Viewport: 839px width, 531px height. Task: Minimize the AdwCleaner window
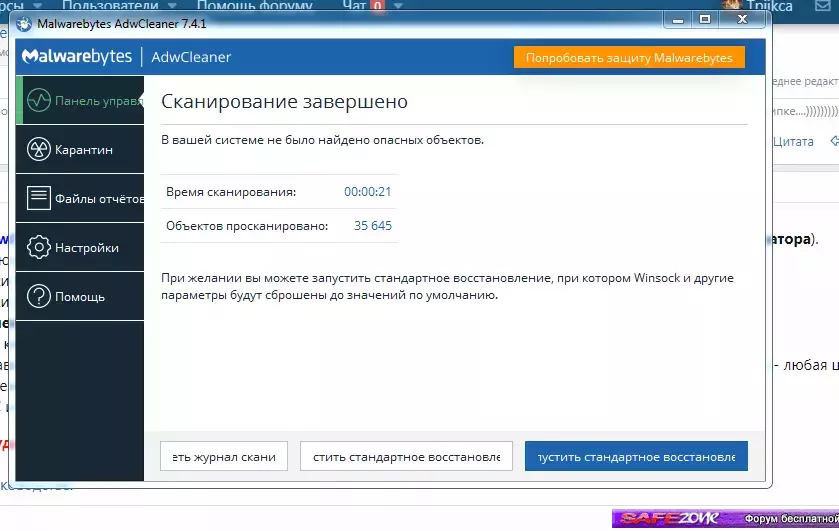click(678, 20)
